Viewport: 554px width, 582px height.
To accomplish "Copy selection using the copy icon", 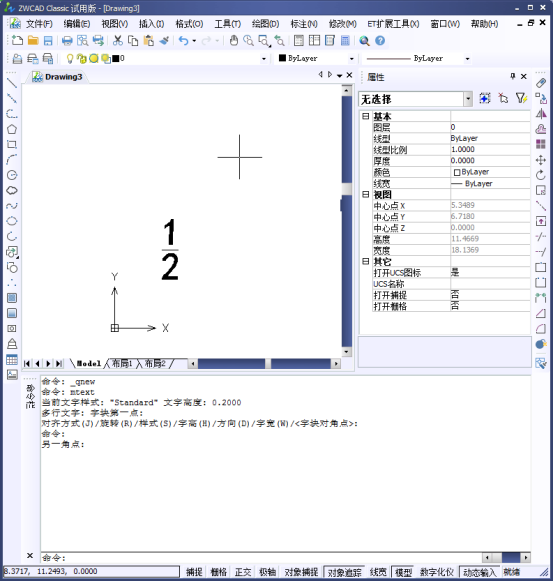I will coord(133,40).
